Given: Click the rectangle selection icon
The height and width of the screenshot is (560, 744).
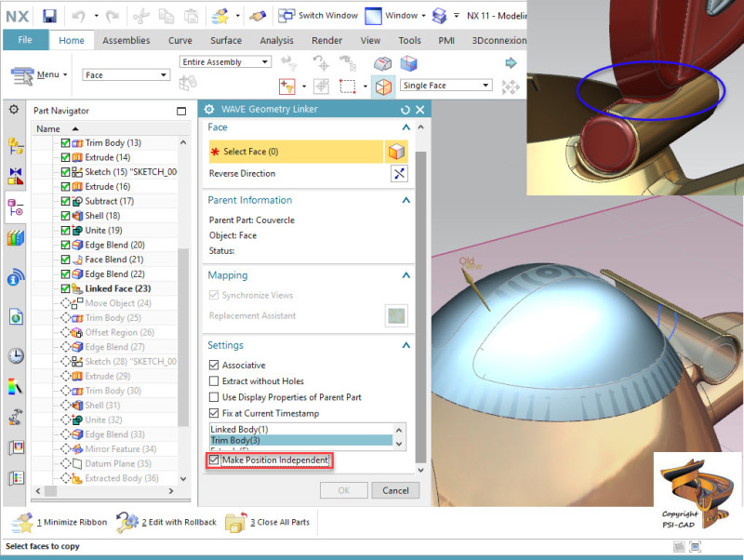Looking at the screenshot, I should [x=347, y=87].
